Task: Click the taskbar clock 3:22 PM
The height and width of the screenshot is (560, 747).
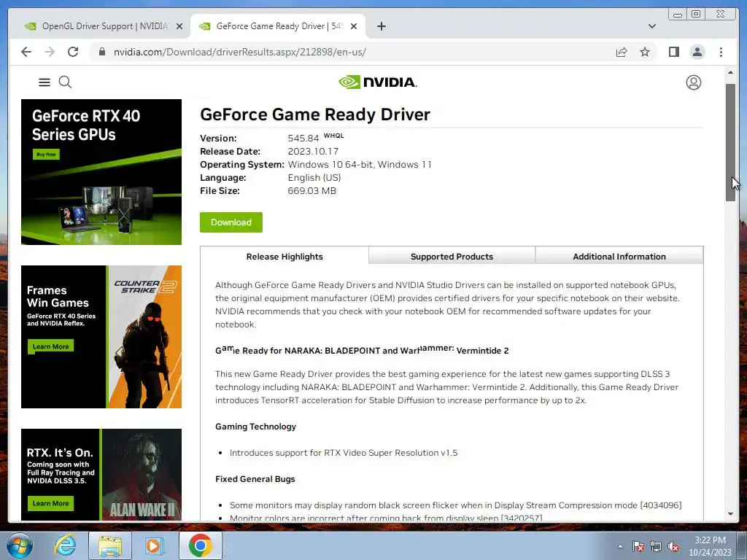Action: click(x=710, y=545)
